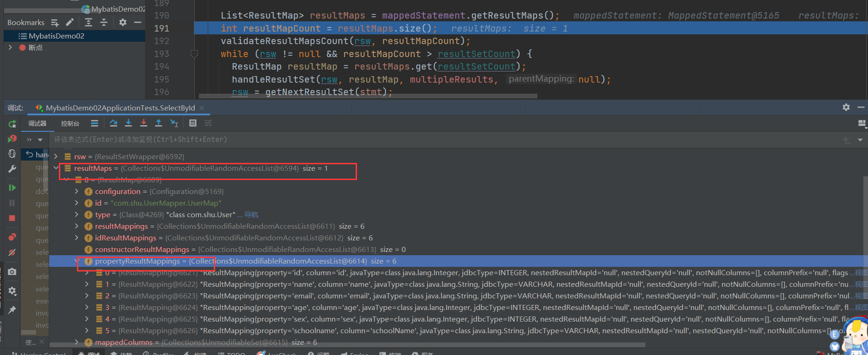Screen dimensions: 868x355
Task: Select the constructorResultMappings variable row
Action: pos(457,249)
